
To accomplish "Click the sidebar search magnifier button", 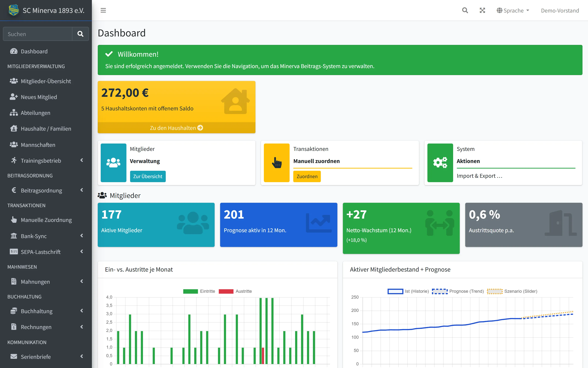I will (x=80, y=34).
